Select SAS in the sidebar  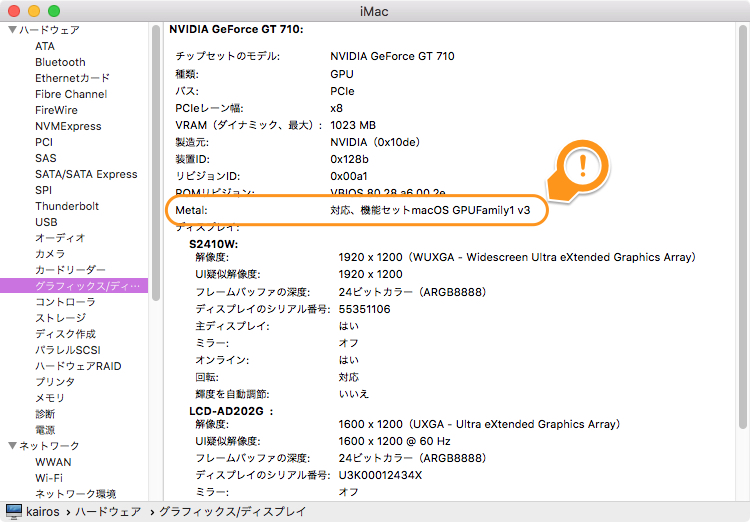point(45,158)
